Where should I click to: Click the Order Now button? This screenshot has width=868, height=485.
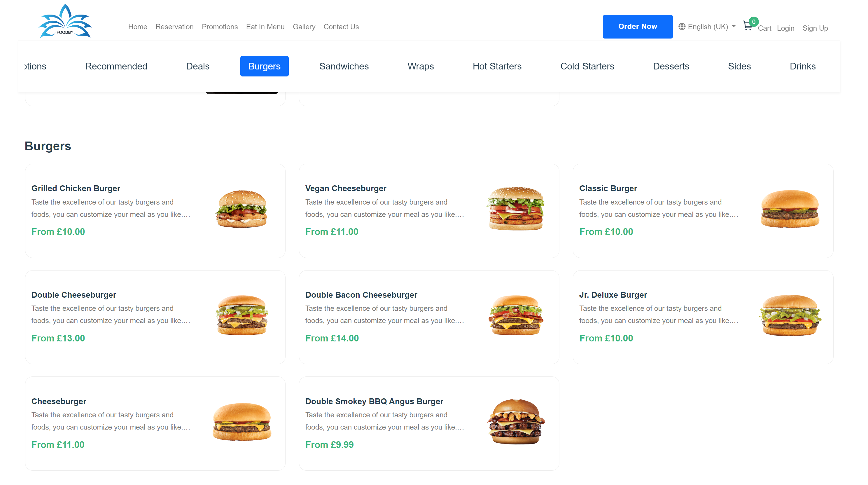click(x=638, y=26)
